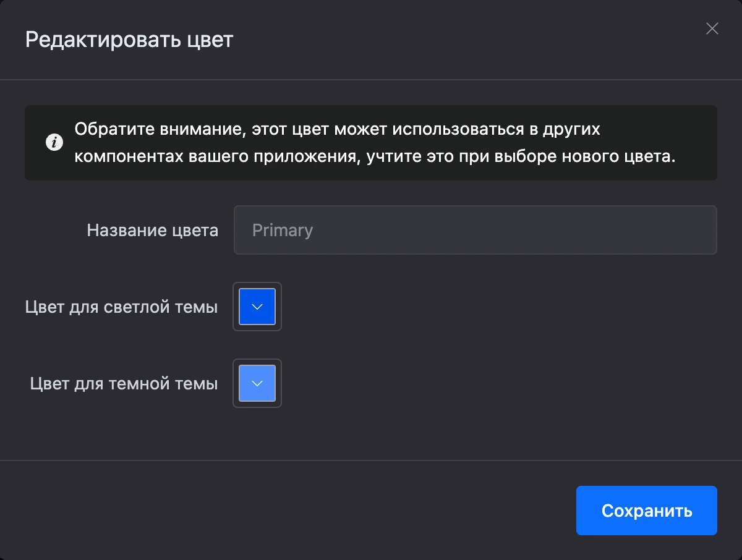742x560 pixels.
Task: Click the info icon in the notice
Action: [x=54, y=143]
